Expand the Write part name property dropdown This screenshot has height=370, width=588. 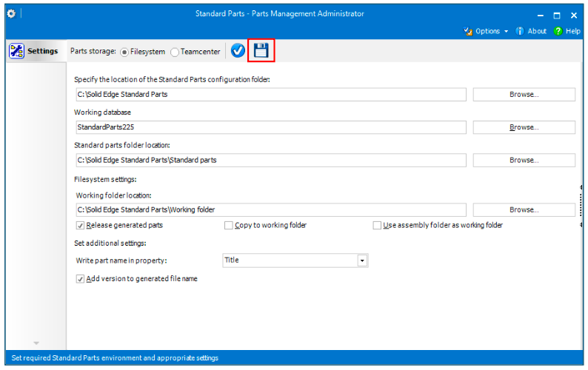click(x=362, y=260)
